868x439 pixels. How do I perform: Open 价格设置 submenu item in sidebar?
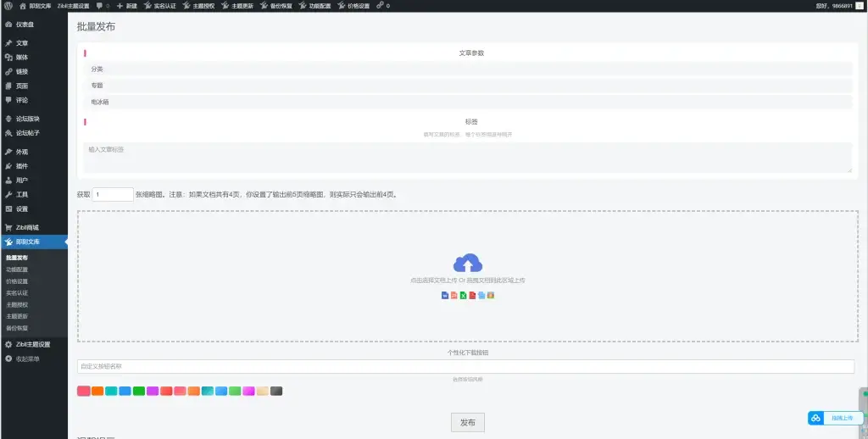pos(17,281)
